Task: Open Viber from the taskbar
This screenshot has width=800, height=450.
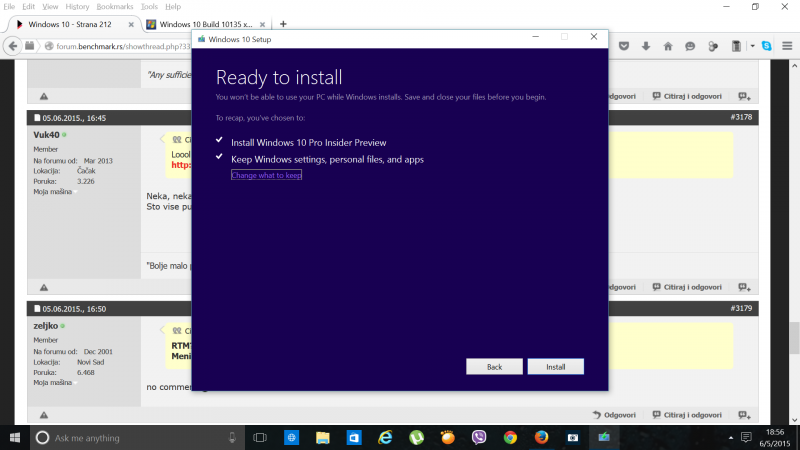Action: 479,438
